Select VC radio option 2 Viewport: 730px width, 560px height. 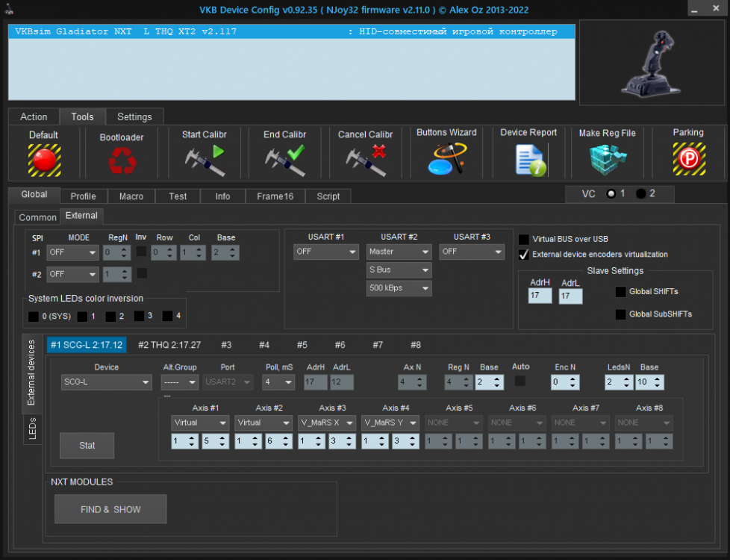[x=641, y=194]
